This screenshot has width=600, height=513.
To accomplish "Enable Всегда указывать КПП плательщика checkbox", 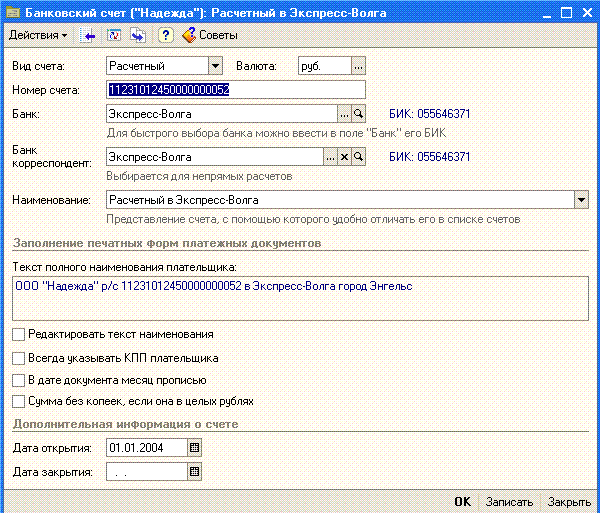I will 18,358.
